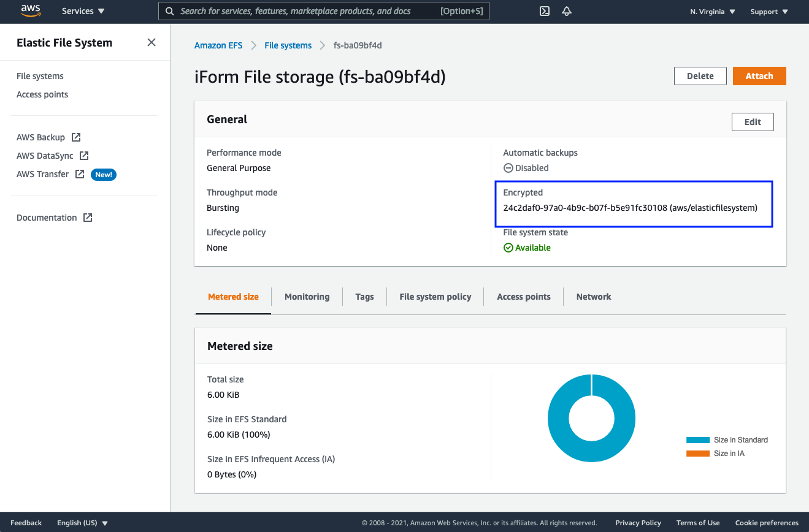Delete the iForm File storage file system

click(700, 76)
